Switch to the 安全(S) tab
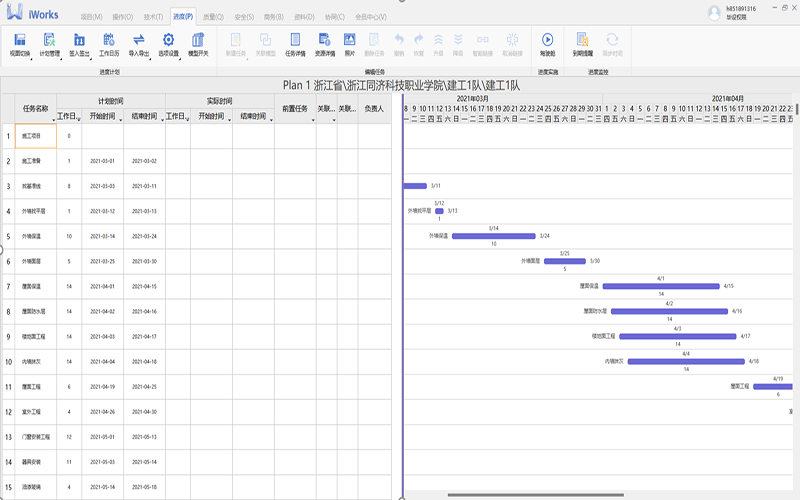This screenshot has width=800, height=500. coord(244,17)
